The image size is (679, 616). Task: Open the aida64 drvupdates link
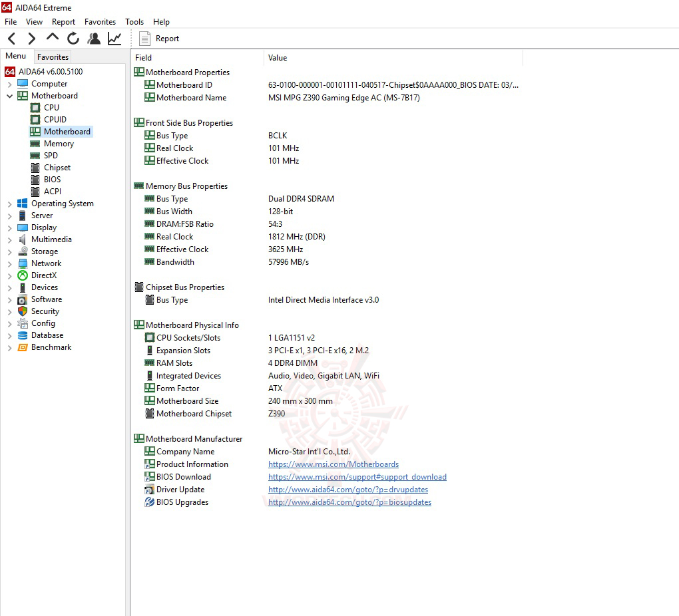tap(348, 489)
